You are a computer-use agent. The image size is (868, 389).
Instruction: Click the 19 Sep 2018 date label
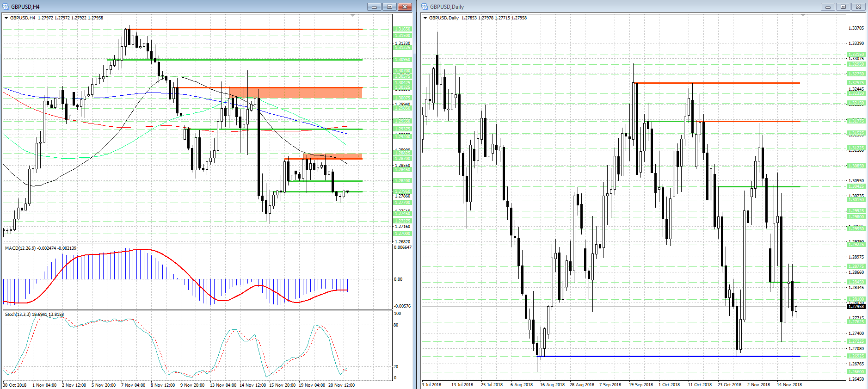coord(641,384)
